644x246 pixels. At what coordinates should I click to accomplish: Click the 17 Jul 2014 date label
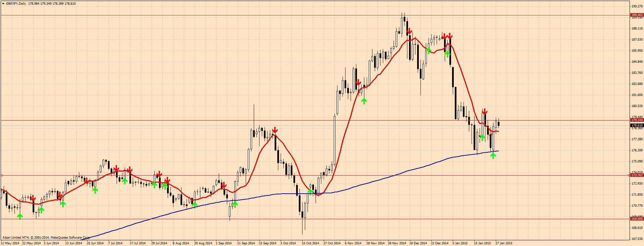138,243
